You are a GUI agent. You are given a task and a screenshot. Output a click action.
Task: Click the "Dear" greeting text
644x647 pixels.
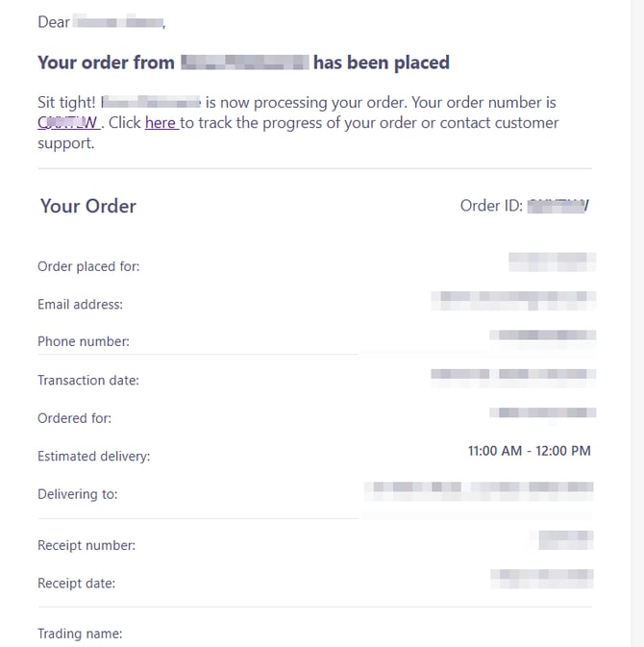tap(54, 21)
